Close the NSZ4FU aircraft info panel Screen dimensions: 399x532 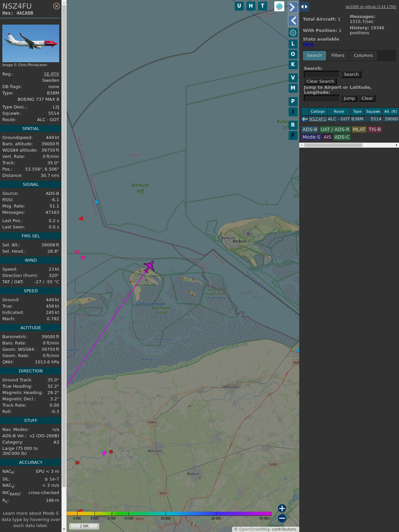coord(57,6)
